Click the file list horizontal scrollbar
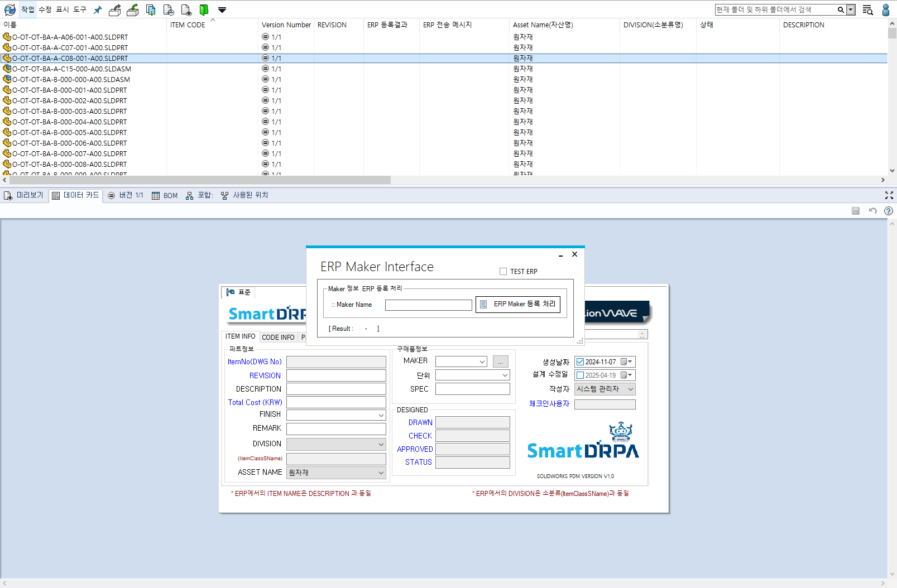This screenshot has width=897, height=588. [200, 180]
